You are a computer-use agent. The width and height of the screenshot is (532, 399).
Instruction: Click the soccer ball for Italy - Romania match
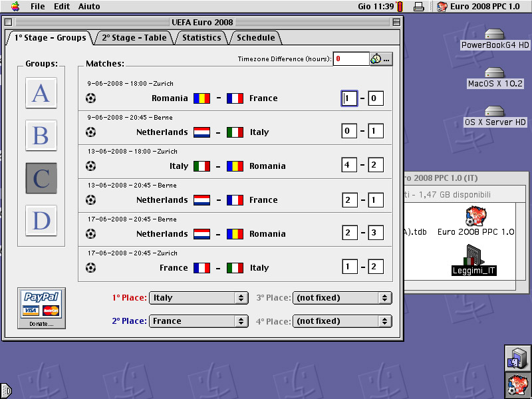90,166
